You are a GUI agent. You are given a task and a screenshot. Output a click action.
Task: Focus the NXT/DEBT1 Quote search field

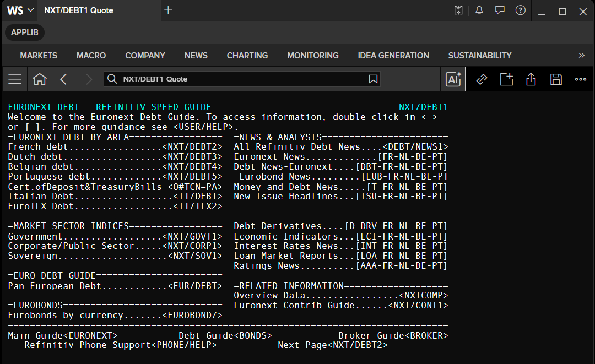click(x=242, y=79)
